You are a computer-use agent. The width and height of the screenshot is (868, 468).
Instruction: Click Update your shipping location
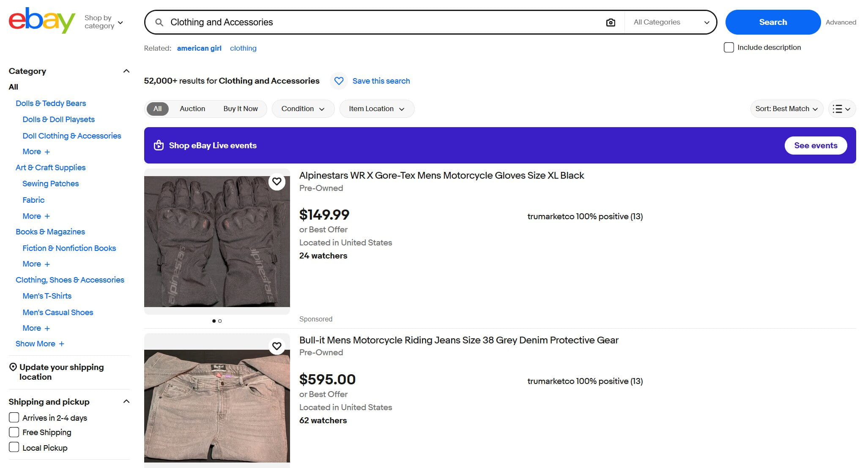(61, 372)
